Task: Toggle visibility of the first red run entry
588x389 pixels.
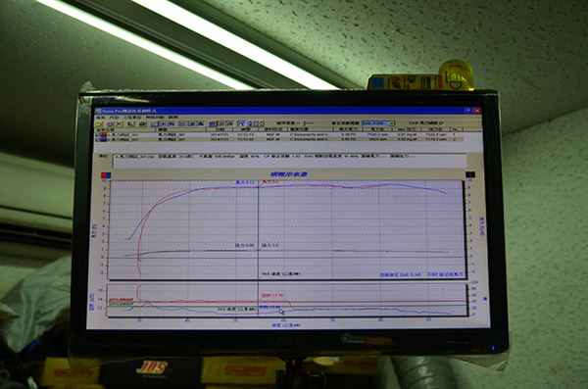Action: tap(97, 134)
